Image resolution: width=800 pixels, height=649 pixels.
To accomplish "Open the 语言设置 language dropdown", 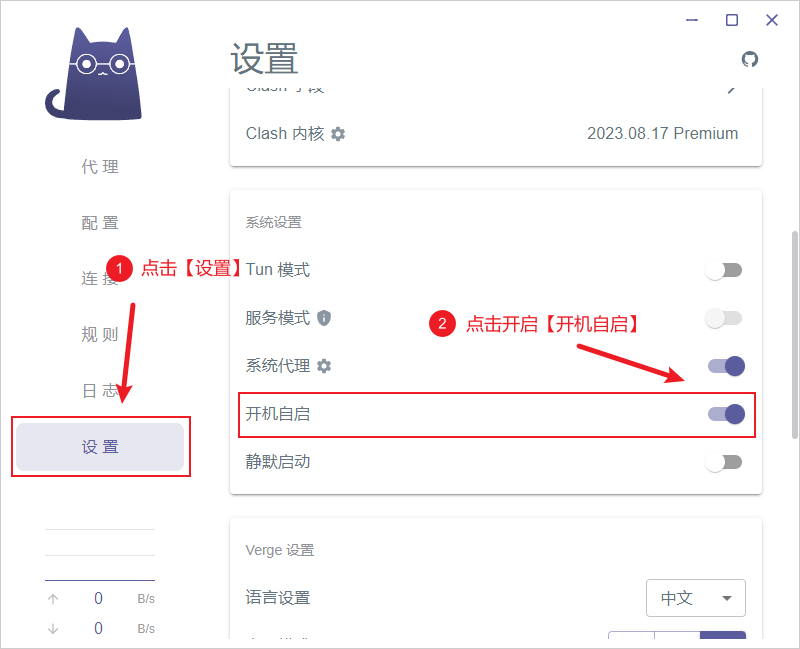I will [696, 597].
